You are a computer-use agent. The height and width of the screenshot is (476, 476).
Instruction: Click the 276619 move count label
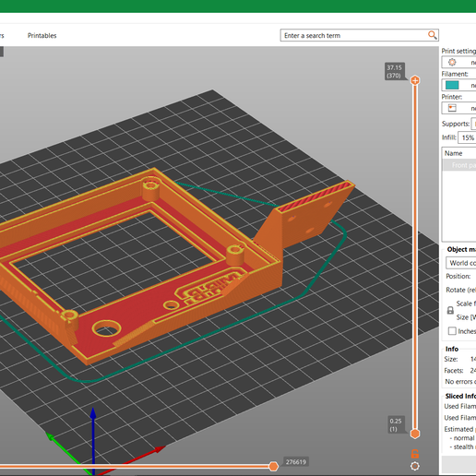(296, 462)
